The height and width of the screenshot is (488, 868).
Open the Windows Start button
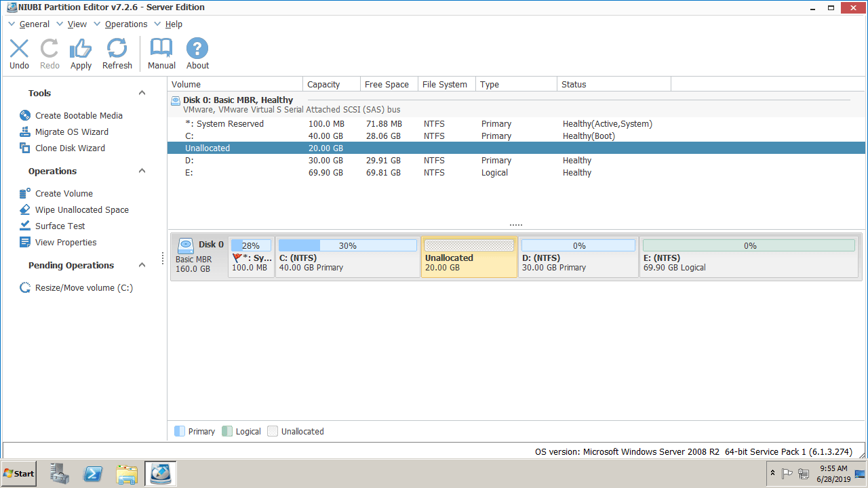(x=19, y=474)
